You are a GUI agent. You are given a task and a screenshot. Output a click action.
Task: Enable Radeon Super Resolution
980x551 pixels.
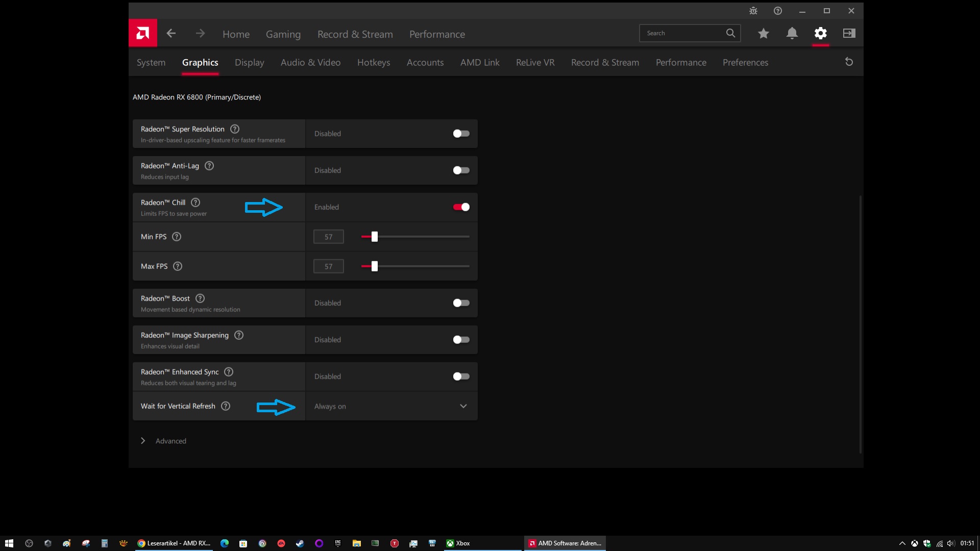460,134
